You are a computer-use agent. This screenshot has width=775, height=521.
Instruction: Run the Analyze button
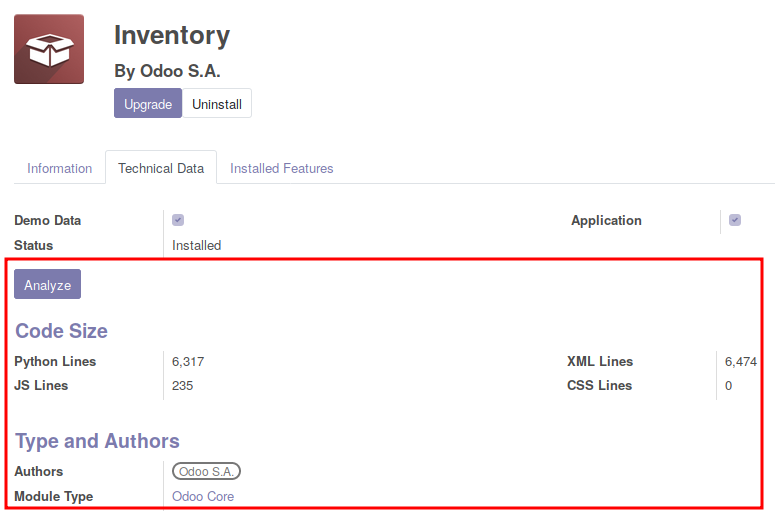click(48, 285)
